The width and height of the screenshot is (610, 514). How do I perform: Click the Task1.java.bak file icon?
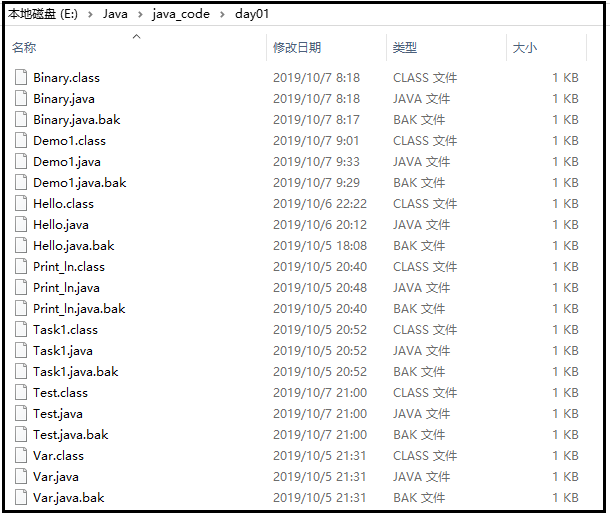[x=21, y=371]
